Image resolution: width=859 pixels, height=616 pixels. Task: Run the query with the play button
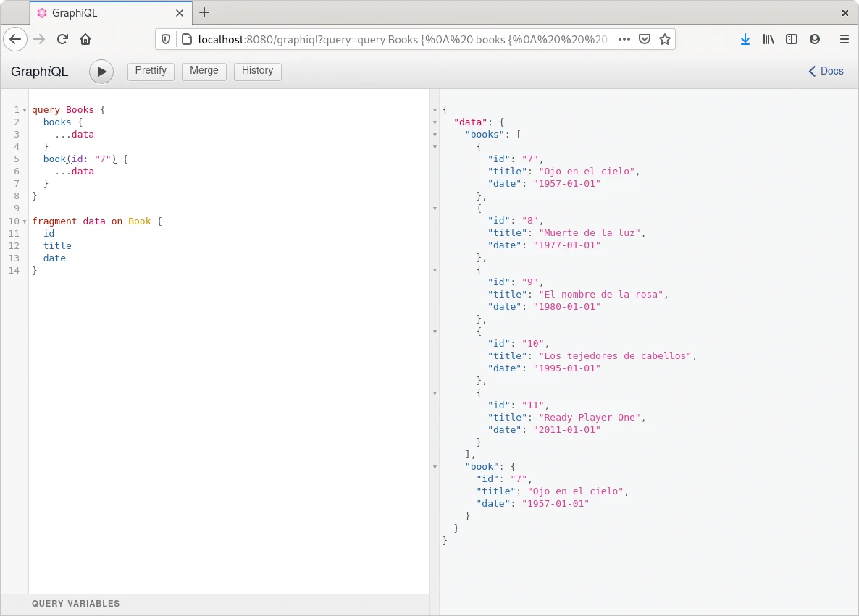(101, 71)
